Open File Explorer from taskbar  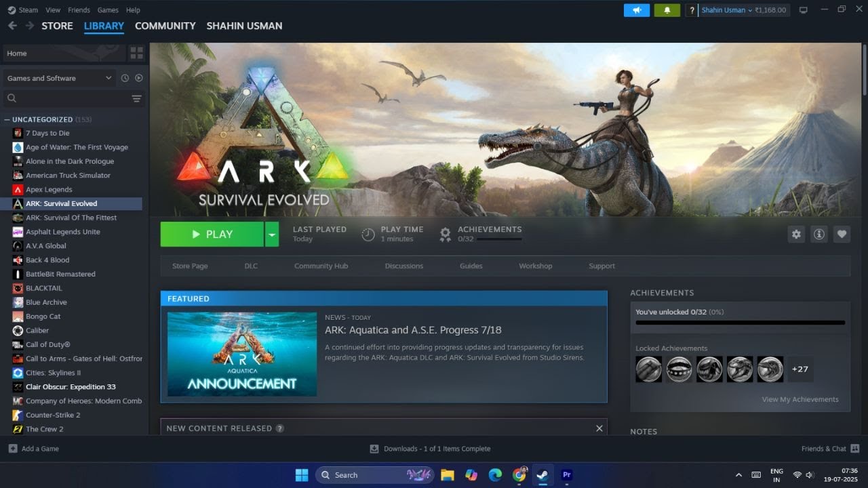(x=448, y=475)
